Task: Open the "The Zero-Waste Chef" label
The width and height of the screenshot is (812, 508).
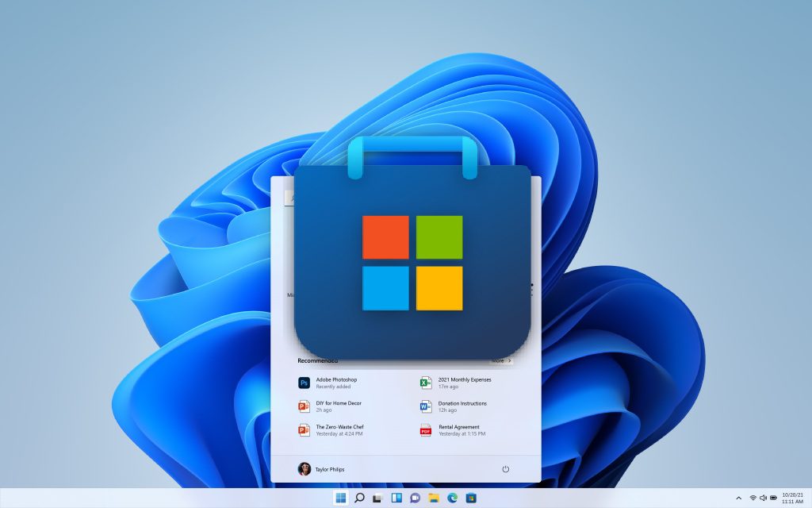Action: point(339,426)
